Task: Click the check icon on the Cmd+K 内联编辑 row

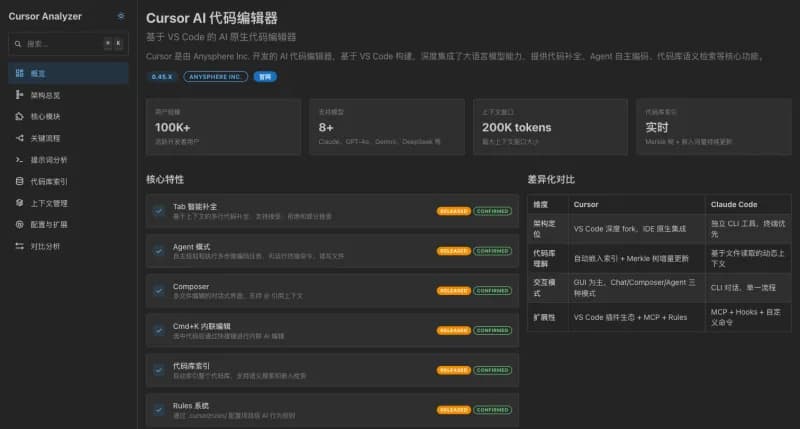Action: (159, 331)
